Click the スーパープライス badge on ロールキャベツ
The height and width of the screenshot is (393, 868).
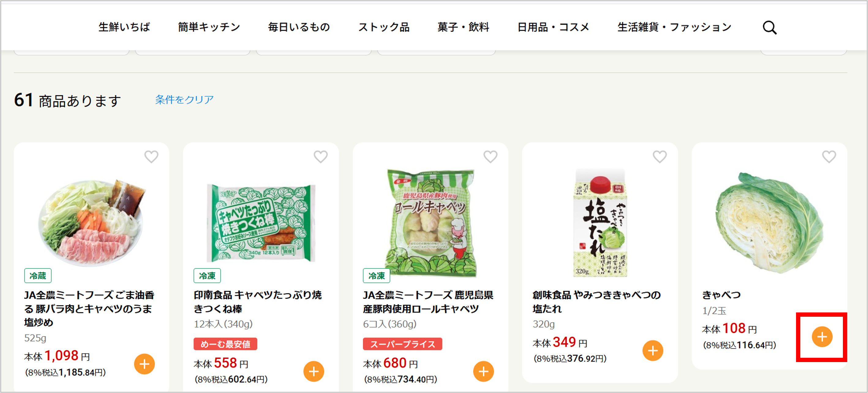coord(402,344)
